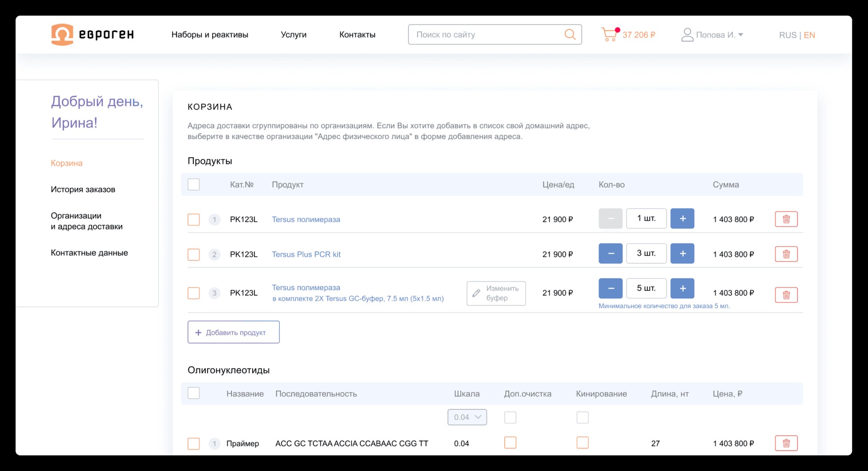Click the Evrogen logo

click(92, 34)
